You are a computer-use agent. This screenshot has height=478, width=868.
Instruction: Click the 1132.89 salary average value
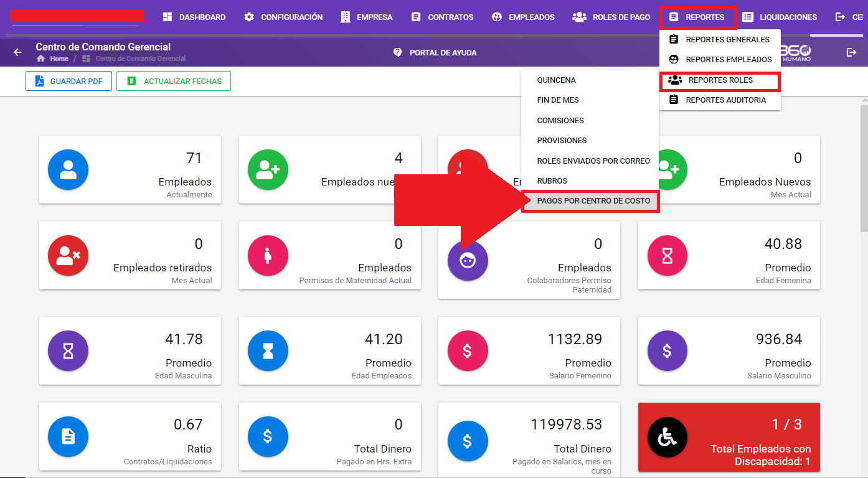coord(575,339)
